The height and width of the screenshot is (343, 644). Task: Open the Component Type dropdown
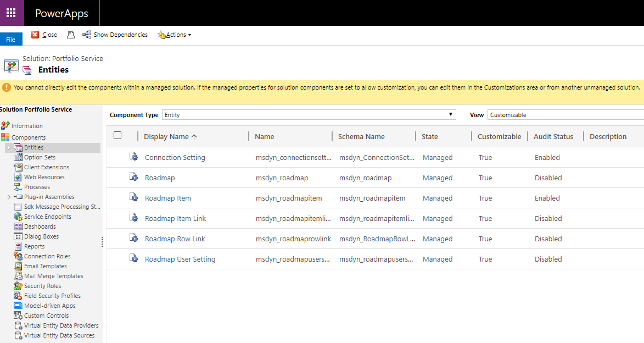309,115
